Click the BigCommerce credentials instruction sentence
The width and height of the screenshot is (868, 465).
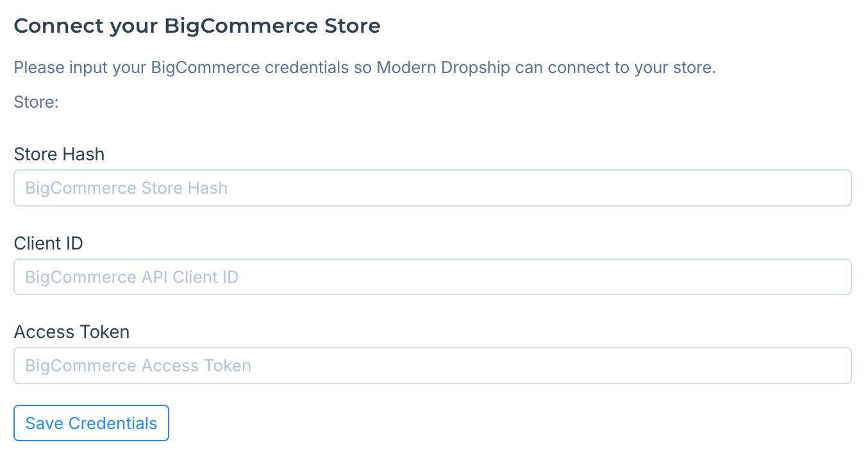[x=364, y=68]
